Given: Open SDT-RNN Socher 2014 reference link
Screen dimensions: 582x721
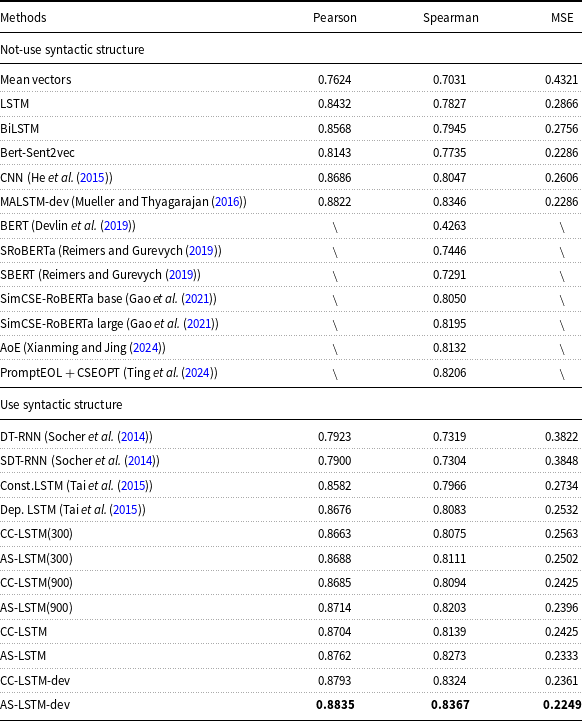Looking at the screenshot, I should (140, 461).
